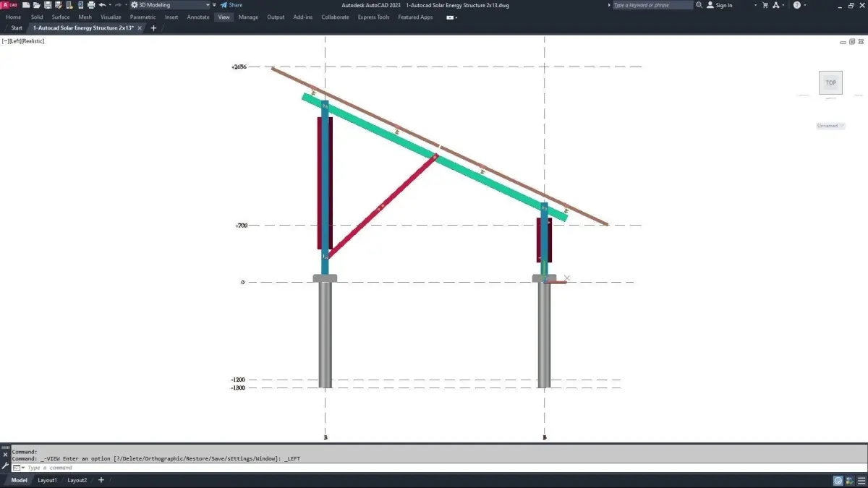Click the Open from Web & Mobile icon
868x488 pixels.
(69, 5)
